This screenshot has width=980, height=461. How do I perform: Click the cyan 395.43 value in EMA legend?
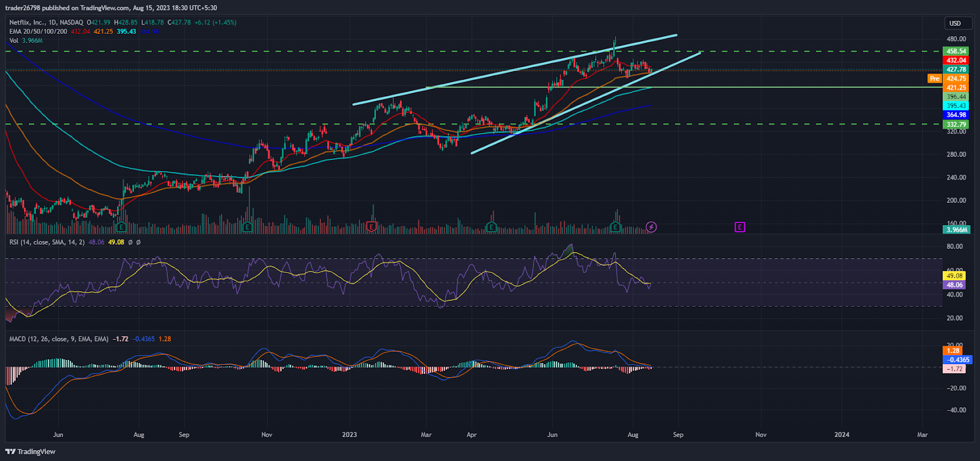pyautogui.click(x=126, y=31)
